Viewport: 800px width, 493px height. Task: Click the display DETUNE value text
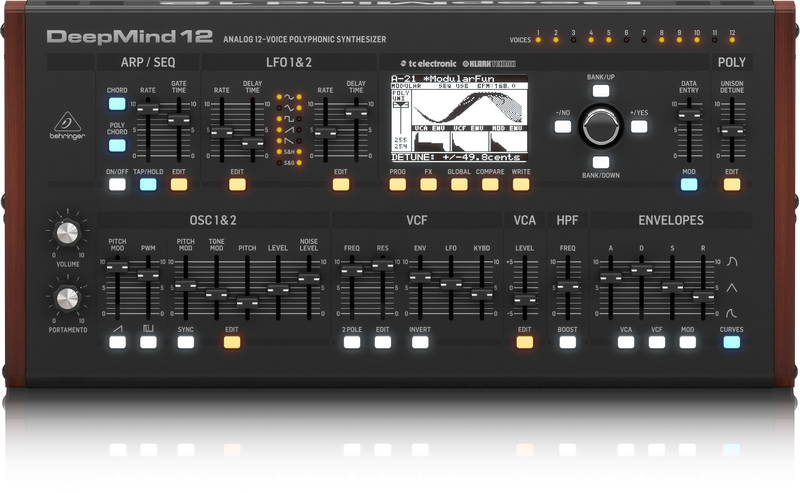(456, 157)
